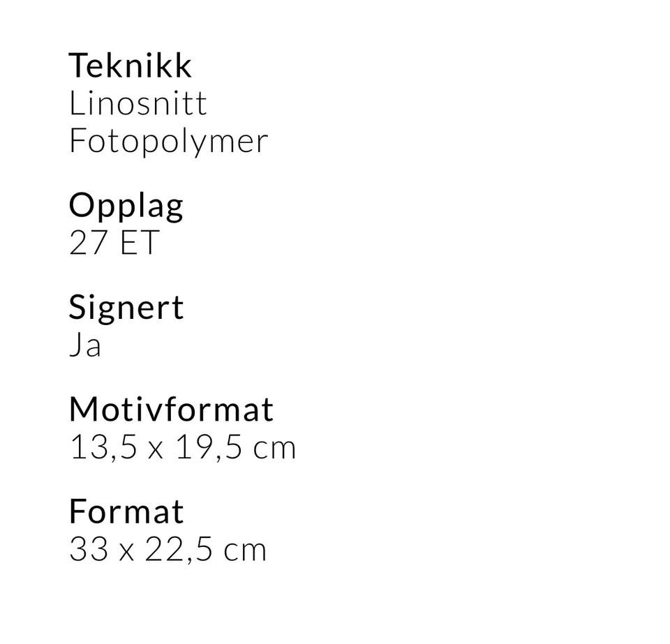Select the Linosnitt technique text
670x644 pixels.
coord(138,103)
